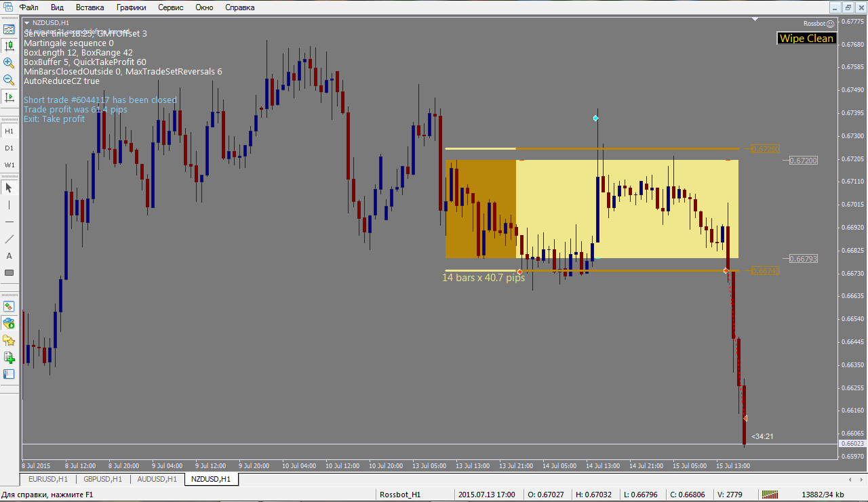Switch to the EURUSD,H1 chart tab
Screen dimensions: 868x502
click(x=48, y=479)
